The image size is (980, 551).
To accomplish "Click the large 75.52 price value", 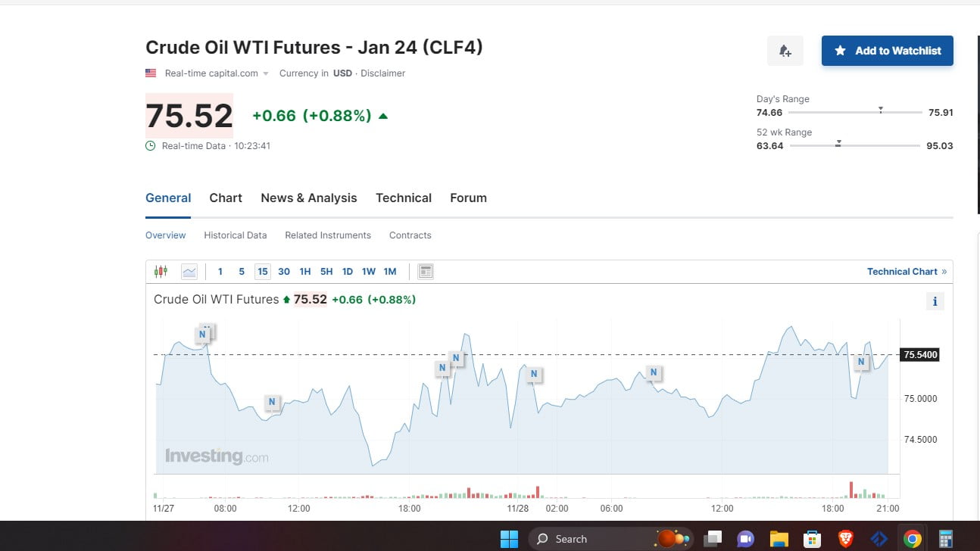I will (189, 116).
